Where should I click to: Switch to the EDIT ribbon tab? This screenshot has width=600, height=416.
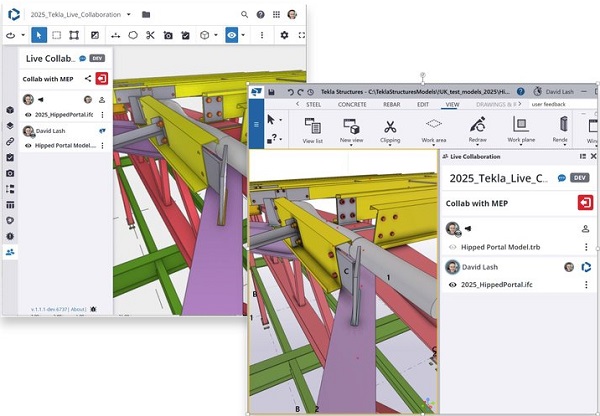[x=423, y=104]
